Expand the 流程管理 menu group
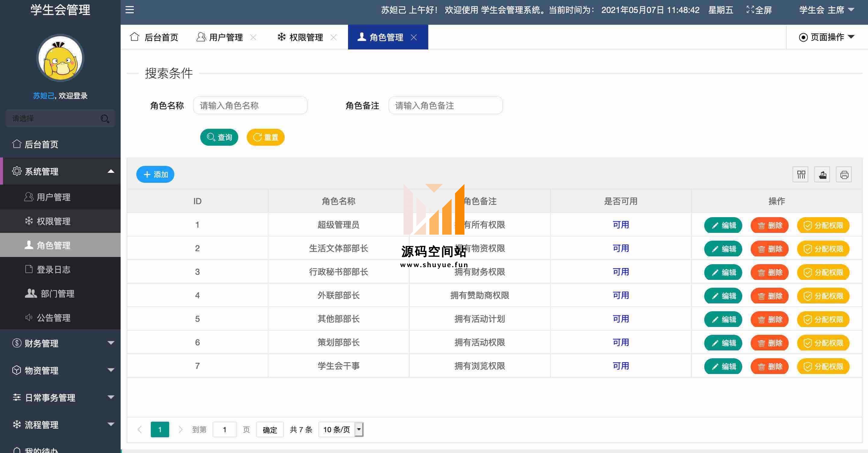 60,424
